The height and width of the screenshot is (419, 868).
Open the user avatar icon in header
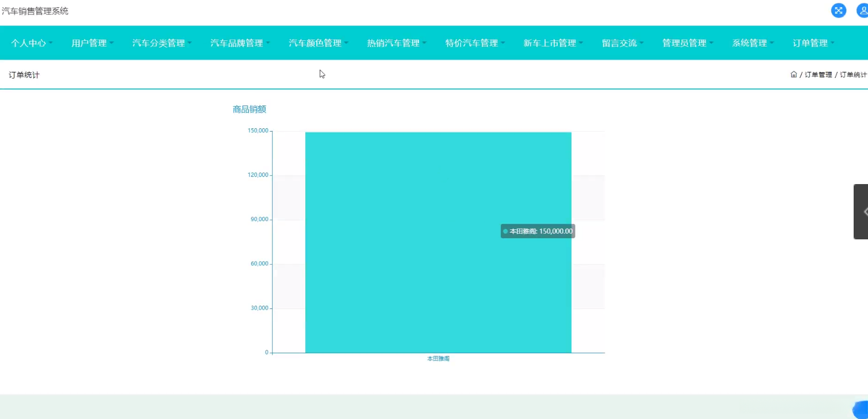click(x=862, y=11)
